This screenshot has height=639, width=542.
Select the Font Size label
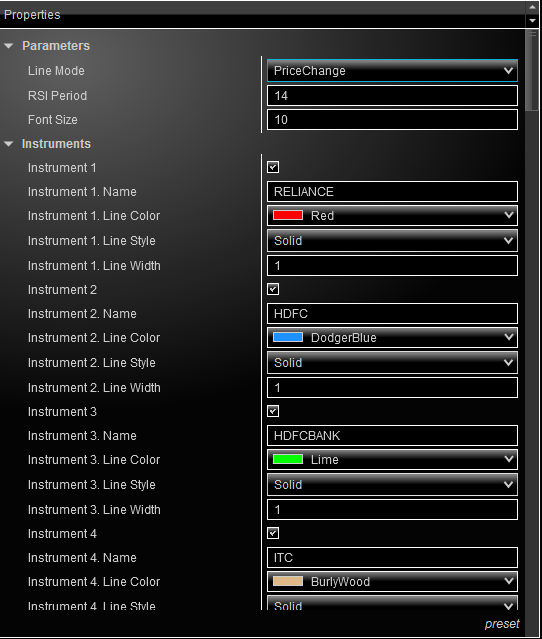click(x=53, y=120)
